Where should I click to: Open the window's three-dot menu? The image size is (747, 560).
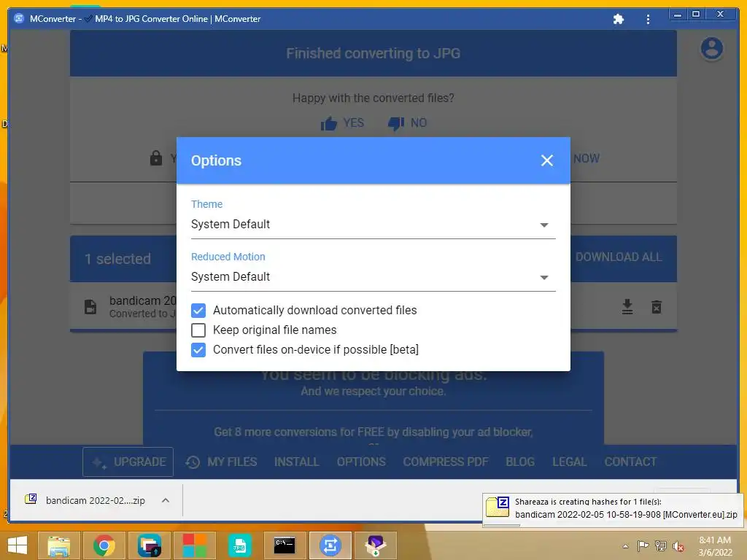(x=648, y=19)
